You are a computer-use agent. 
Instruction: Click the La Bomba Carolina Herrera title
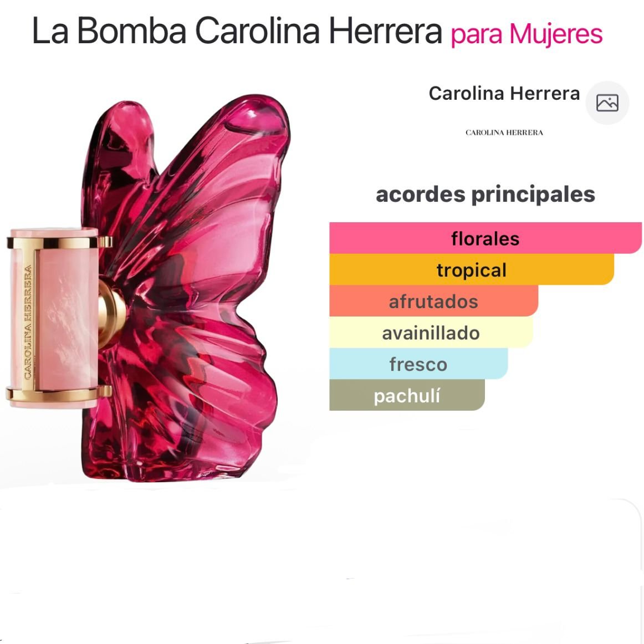point(237,31)
